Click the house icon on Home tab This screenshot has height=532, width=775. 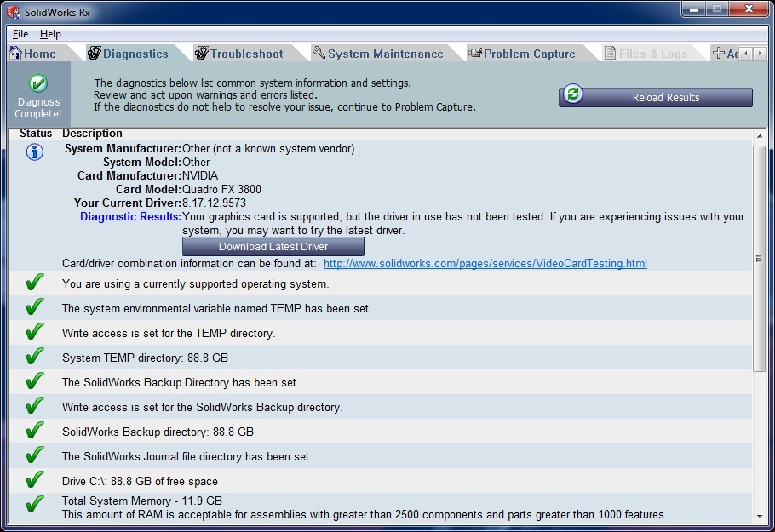tap(15, 53)
